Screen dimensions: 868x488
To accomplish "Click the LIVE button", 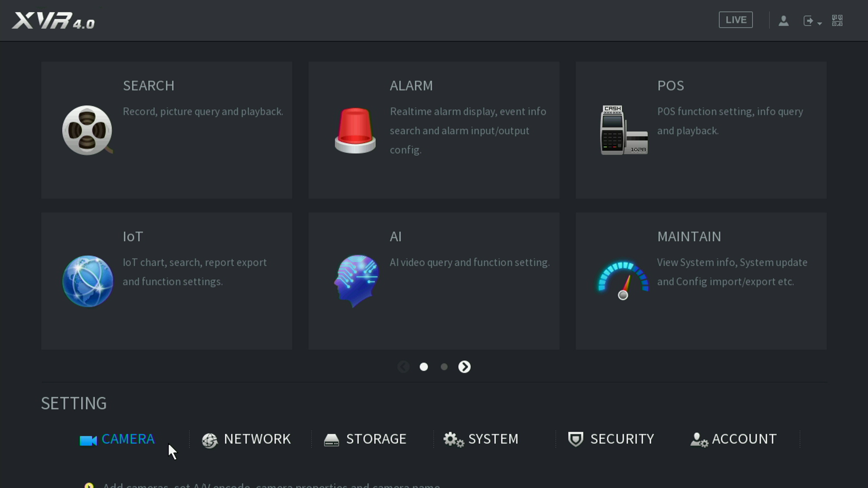I will [x=735, y=20].
